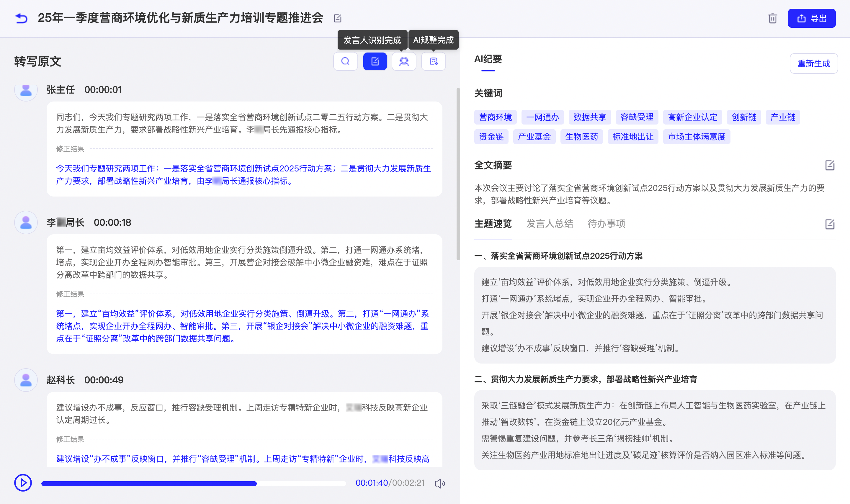Select the 营商环境 keyword tag
Viewport: 850px width, 504px height.
495,117
